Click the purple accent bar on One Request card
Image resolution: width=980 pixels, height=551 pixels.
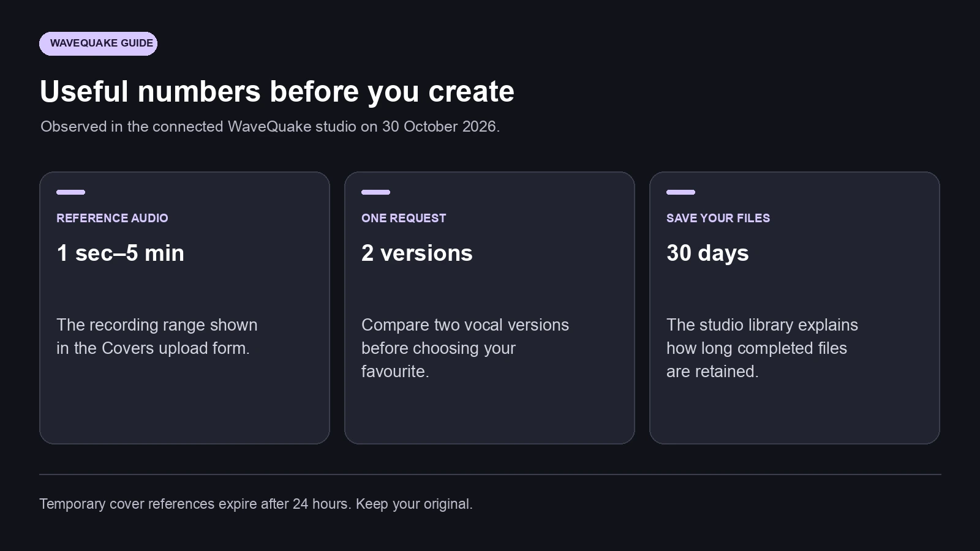(375, 192)
